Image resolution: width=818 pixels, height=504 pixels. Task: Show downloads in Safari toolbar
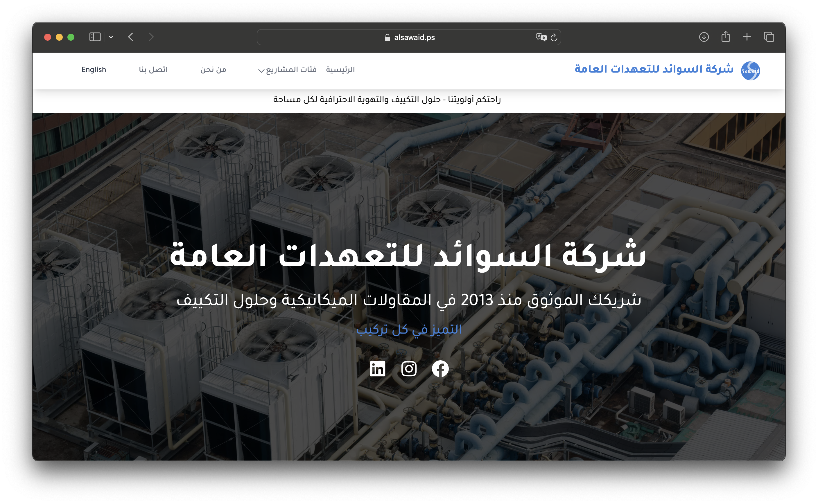(704, 37)
